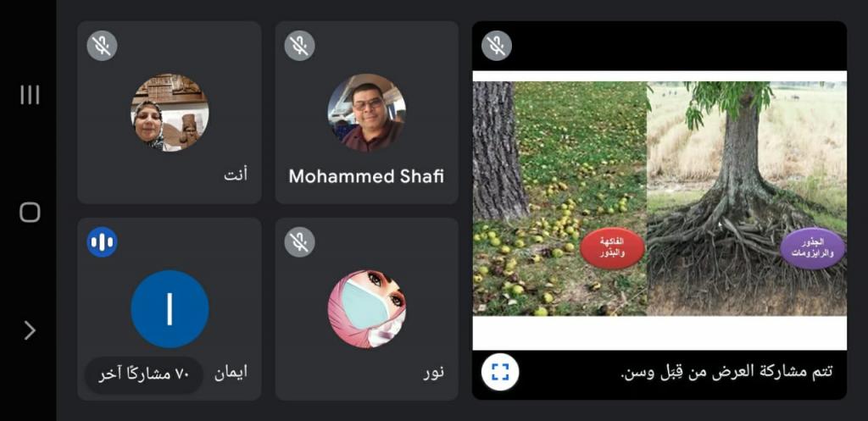This screenshot has width=868, height=421.
Task: Tap the presentation sharing caption for وسن
Action: point(726,372)
